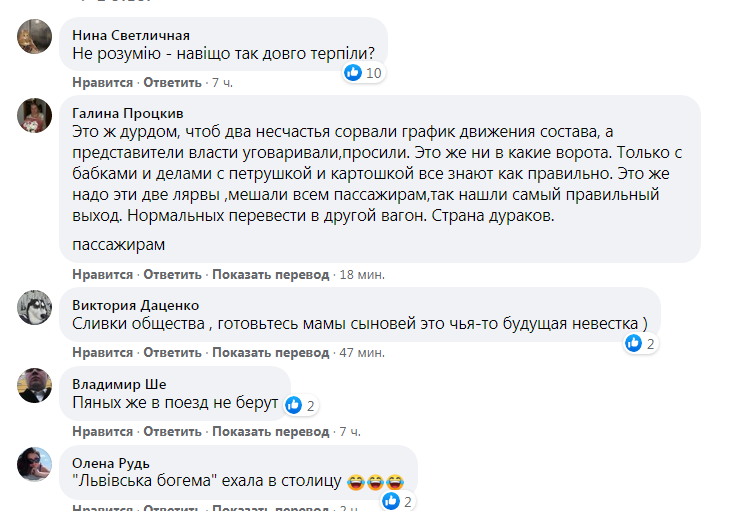
Task: Open Галина Процкив's profile avatar
Action: tap(35, 114)
